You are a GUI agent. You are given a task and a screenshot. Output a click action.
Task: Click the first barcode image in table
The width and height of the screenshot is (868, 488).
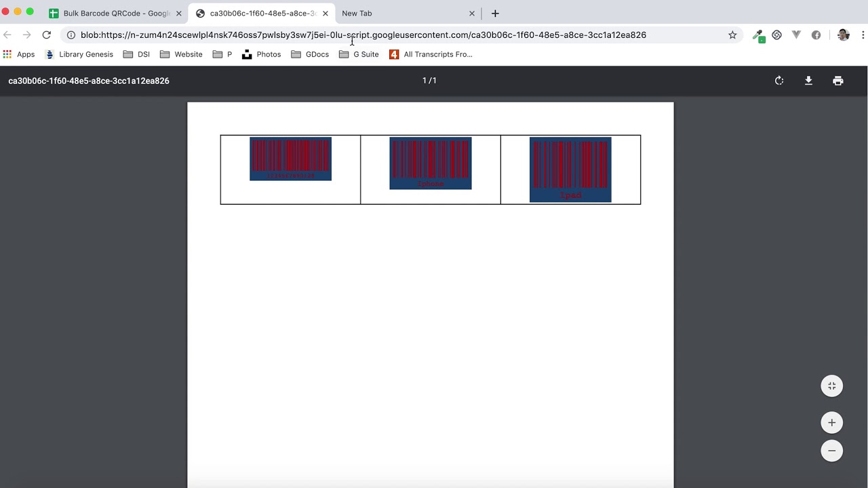coord(290,159)
